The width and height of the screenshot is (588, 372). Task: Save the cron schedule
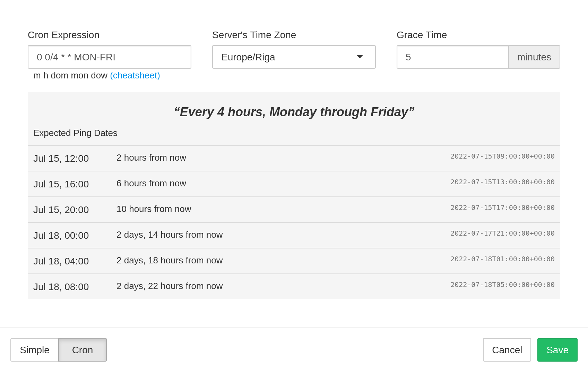(x=557, y=350)
